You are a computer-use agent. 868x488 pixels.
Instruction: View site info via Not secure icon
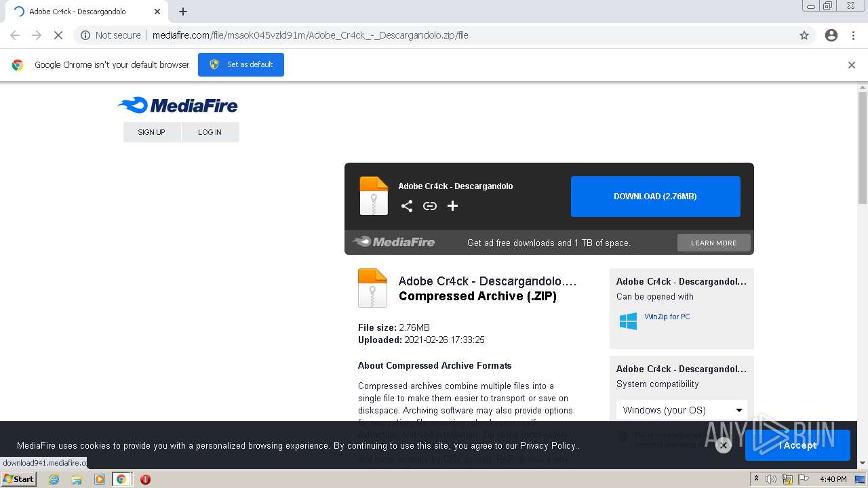click(85, 35)
